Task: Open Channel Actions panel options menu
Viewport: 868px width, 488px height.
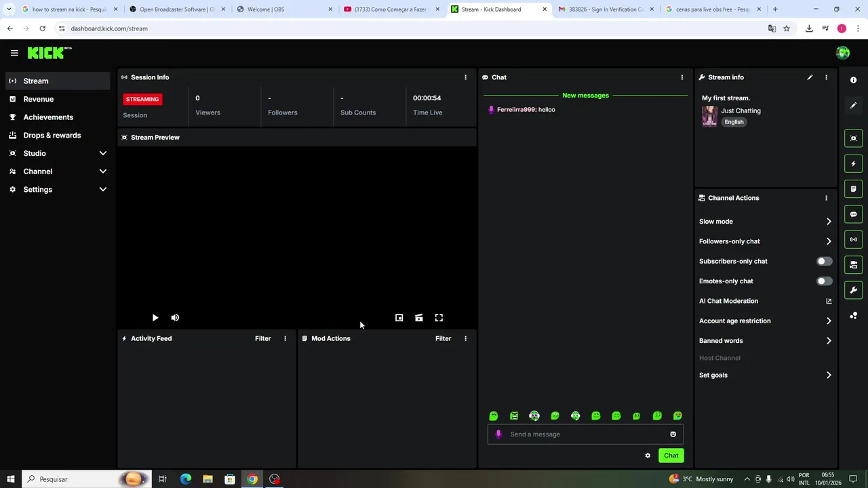Action: coord(826,198)
